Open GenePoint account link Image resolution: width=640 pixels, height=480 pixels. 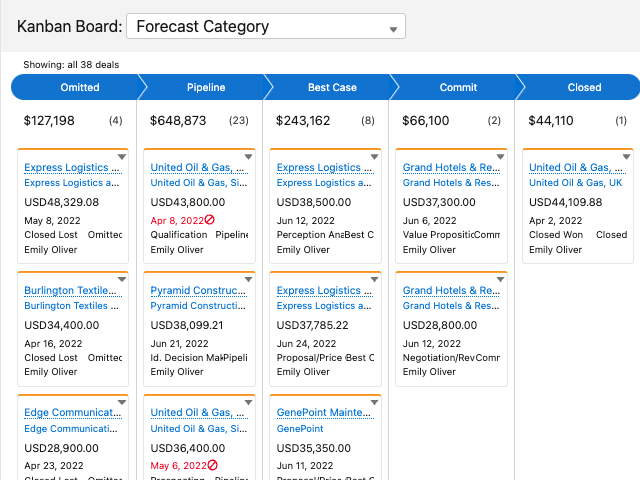point(300,429)
